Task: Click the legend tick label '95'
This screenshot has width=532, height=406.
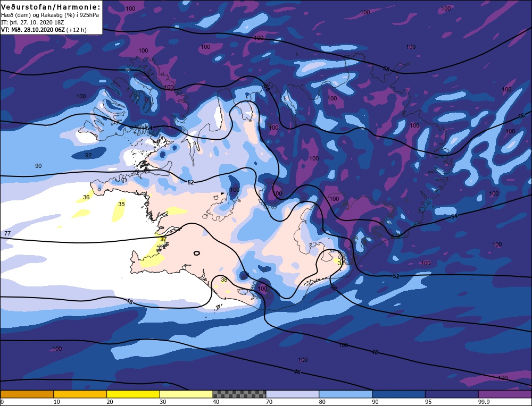Action: tap(428, 402)
